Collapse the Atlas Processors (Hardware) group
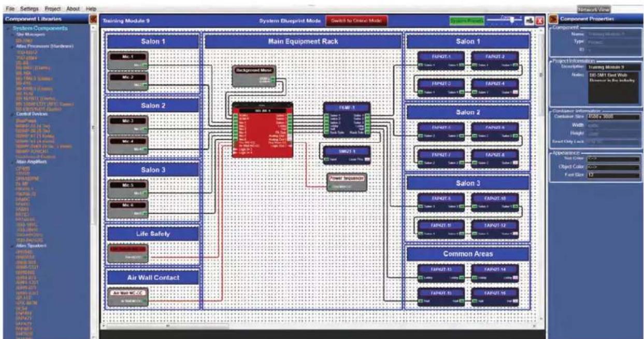The height and width of the screenshot is (339, 644). (x=13, y=47)
